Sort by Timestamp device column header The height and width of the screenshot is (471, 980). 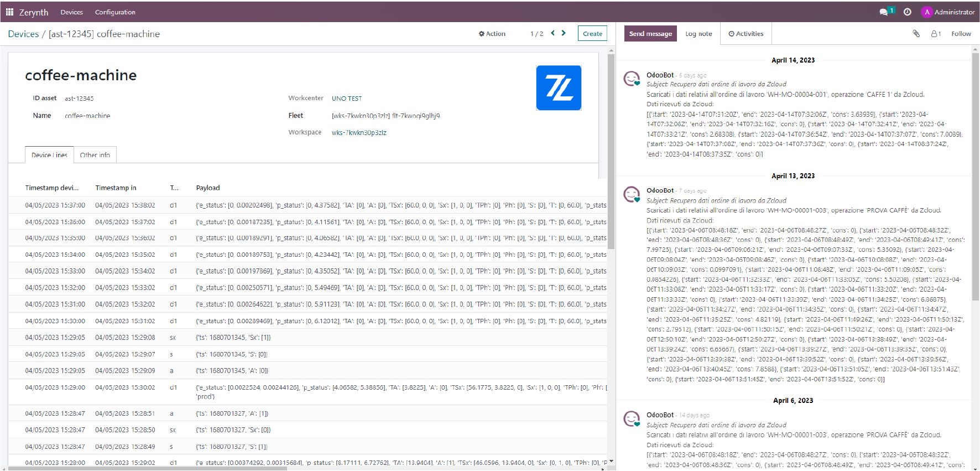[52, 188]
